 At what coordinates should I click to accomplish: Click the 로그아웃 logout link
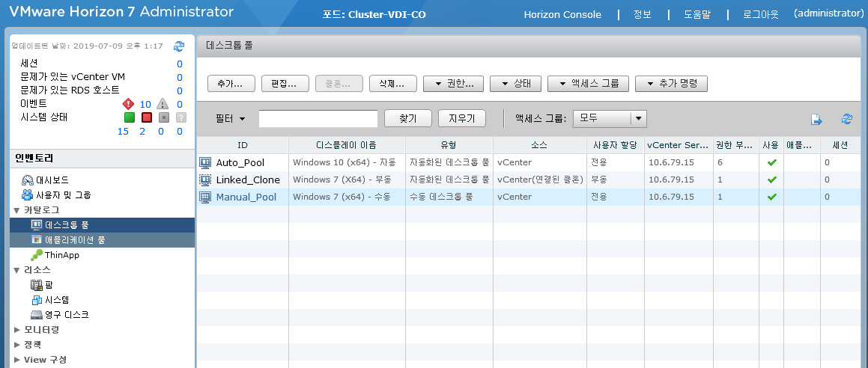[x=761, y=14]
